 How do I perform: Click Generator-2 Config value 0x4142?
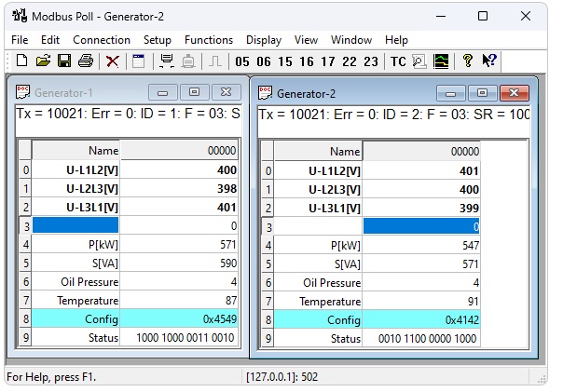421,320
